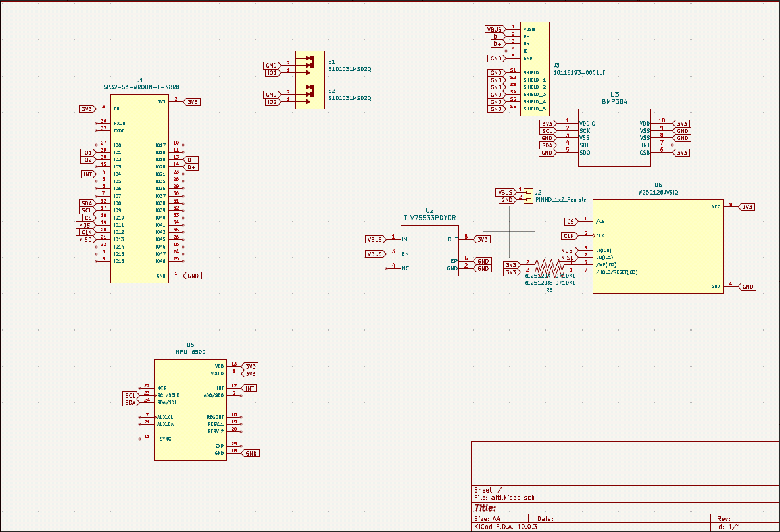The image size is (780, 532).
Task: Select the J2 pin header symbol
Action: [528, 196]
